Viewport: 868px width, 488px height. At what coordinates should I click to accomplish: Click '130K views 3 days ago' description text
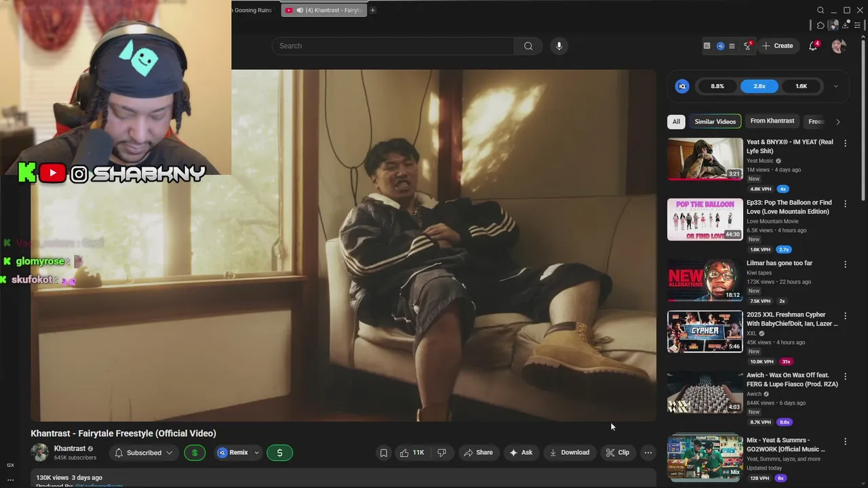click(x=69, y=478)
